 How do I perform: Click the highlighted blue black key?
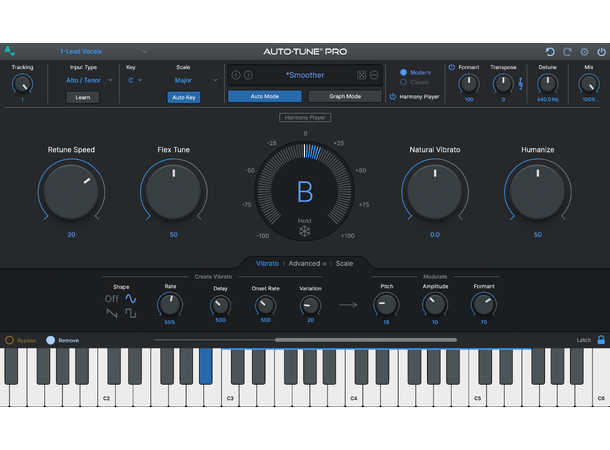pos(205,366)
